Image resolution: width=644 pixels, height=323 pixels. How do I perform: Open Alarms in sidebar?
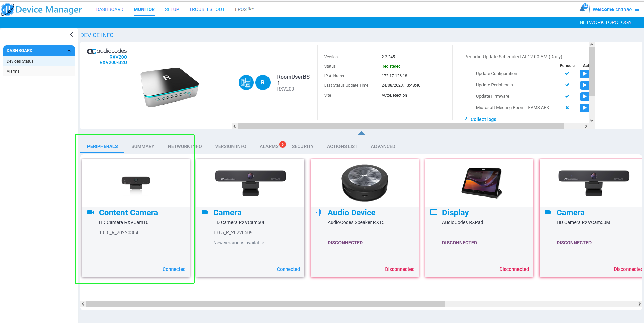pos(39,71)
